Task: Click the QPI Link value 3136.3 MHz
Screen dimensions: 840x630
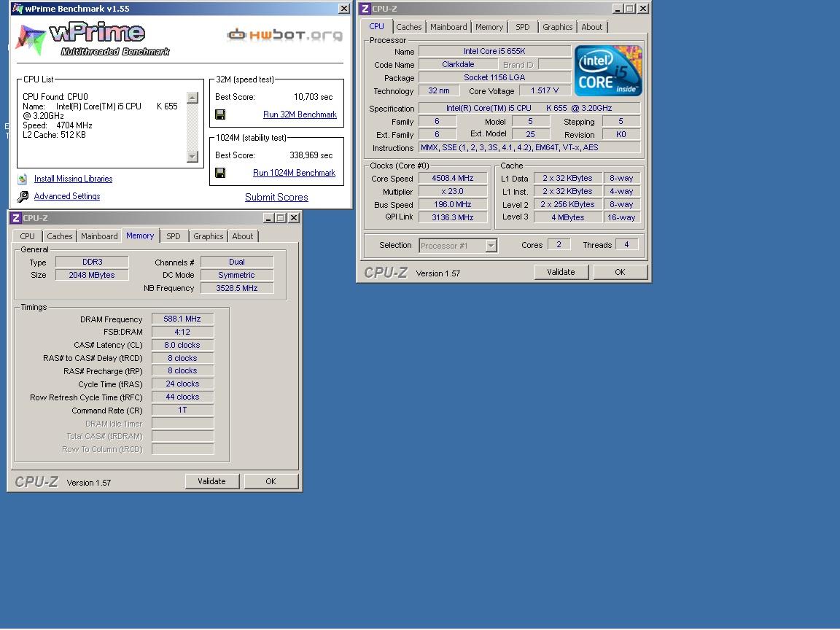Action: (453, 217)
